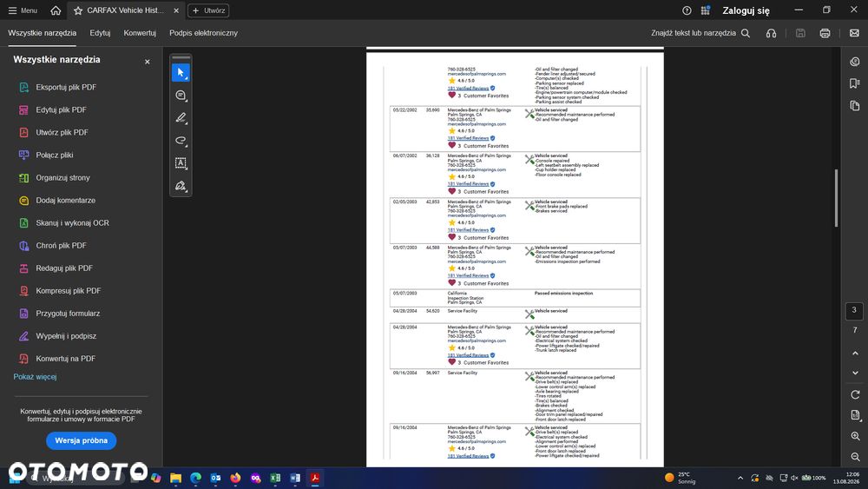Viewport: 868px width, 489px height.
Task: Open the help question mark icon
Action: click(x=687, y=10)
